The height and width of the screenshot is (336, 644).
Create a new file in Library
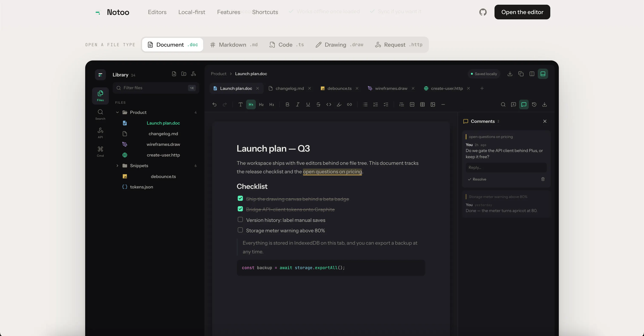(x=174, y=74)
